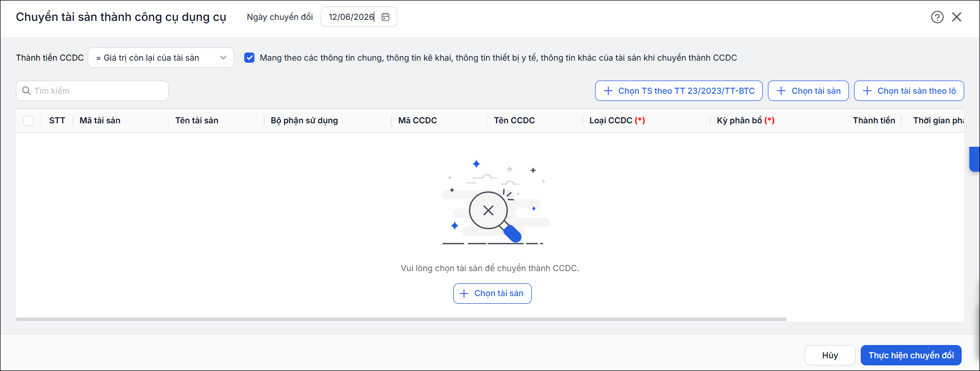Click the Hủy button
The width and height of the screenshot is (980, 371).
pyautogui.click(x=830, y=355)
